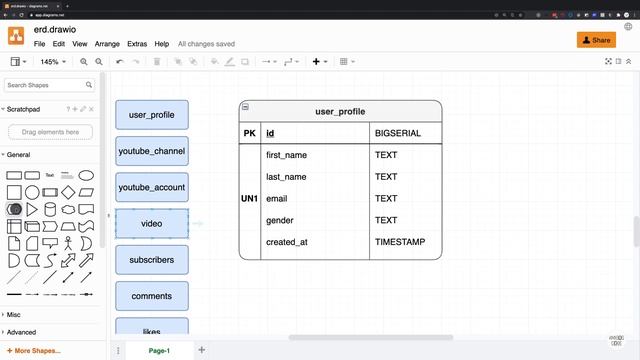Switch to the Page-1 tab
The image size is (640, 360).
(x=159, y=351)
